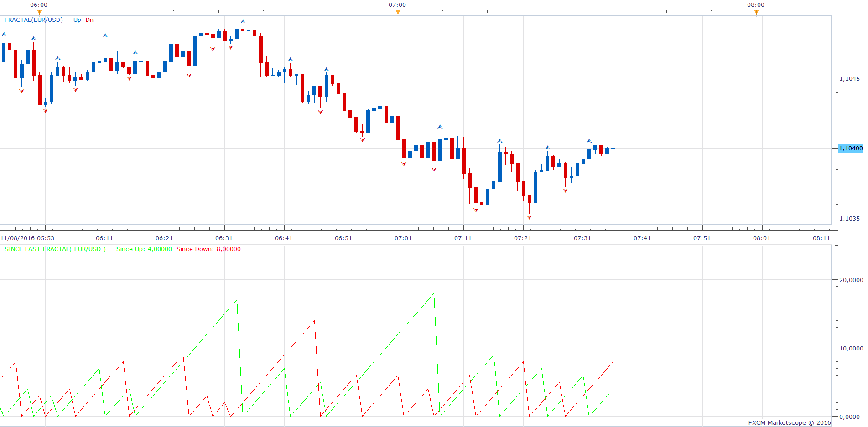Click the 1,1035 price axis label
The image size is (868, 427).
tap(849, 218)
